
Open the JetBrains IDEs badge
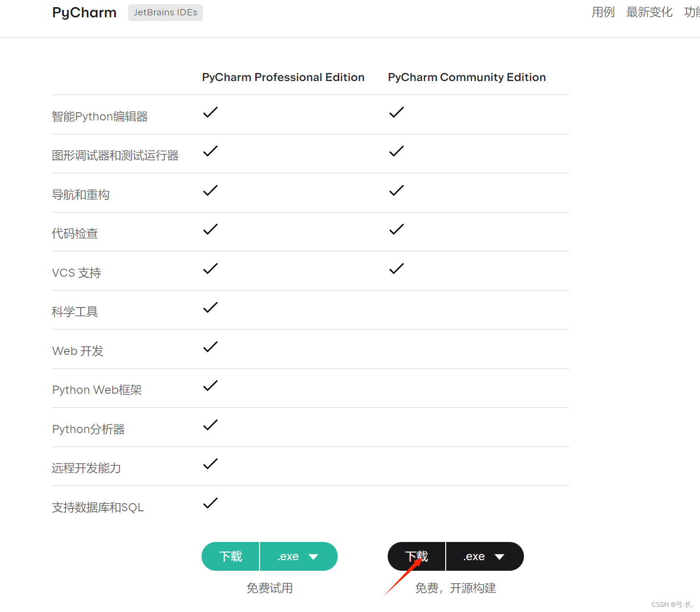coord(166,12)
